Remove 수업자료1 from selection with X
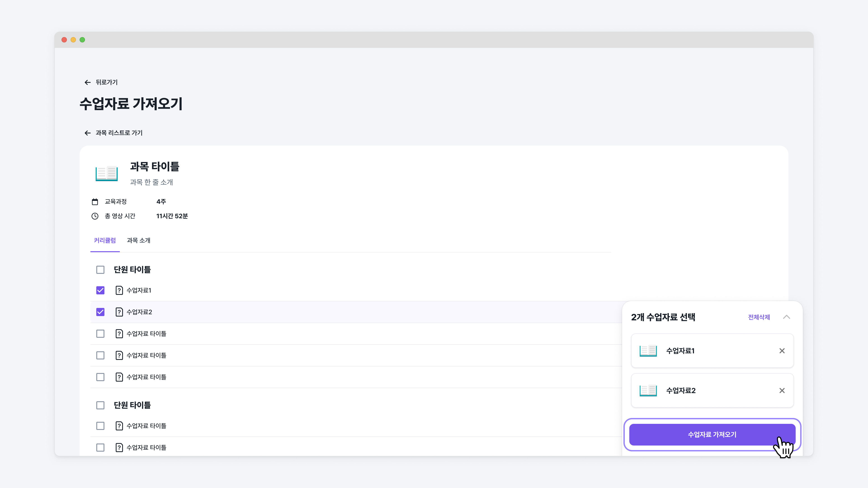The height and width of the screenshot is (488, 868). coord(782,351)
